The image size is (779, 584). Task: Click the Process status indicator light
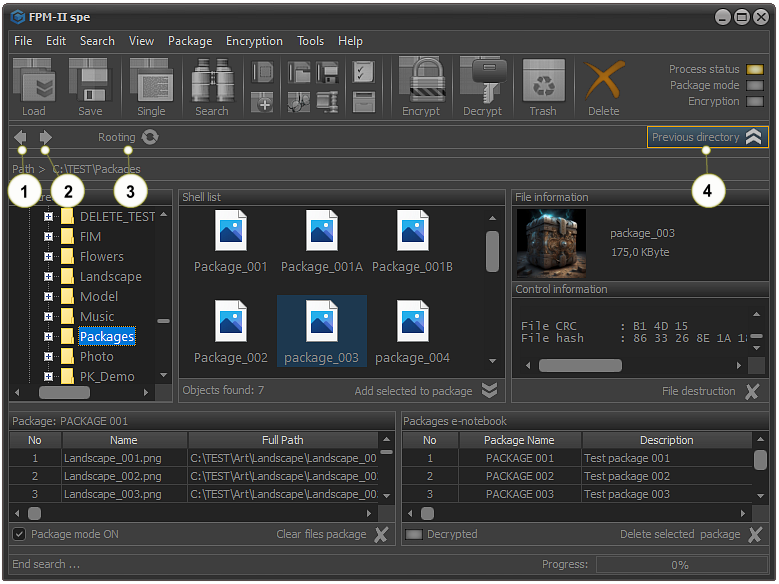[755, 69]
